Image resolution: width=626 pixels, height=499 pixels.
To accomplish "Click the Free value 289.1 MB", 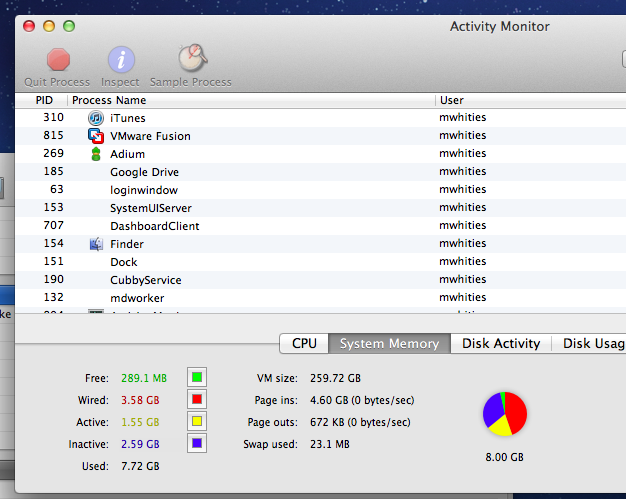I will [144, 378].
